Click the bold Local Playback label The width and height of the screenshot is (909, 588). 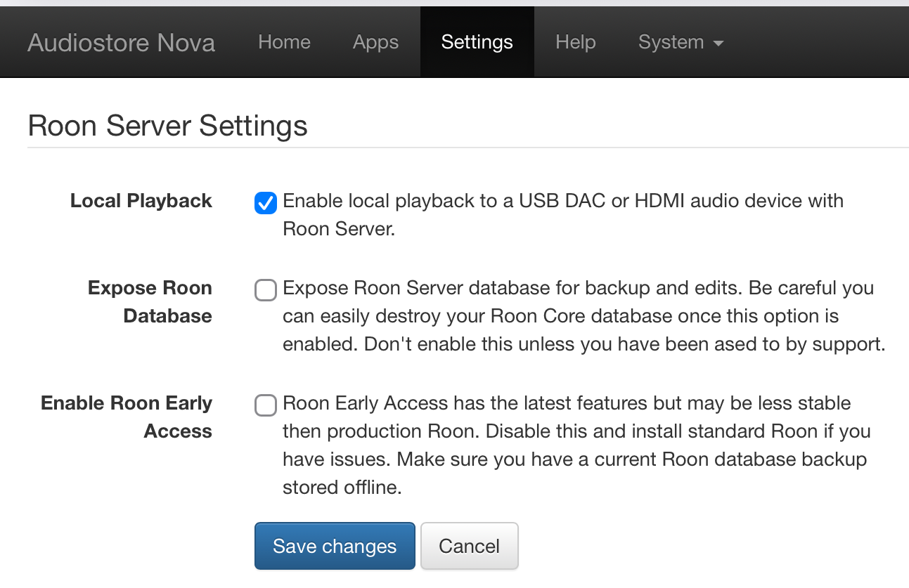click(141, 201)
